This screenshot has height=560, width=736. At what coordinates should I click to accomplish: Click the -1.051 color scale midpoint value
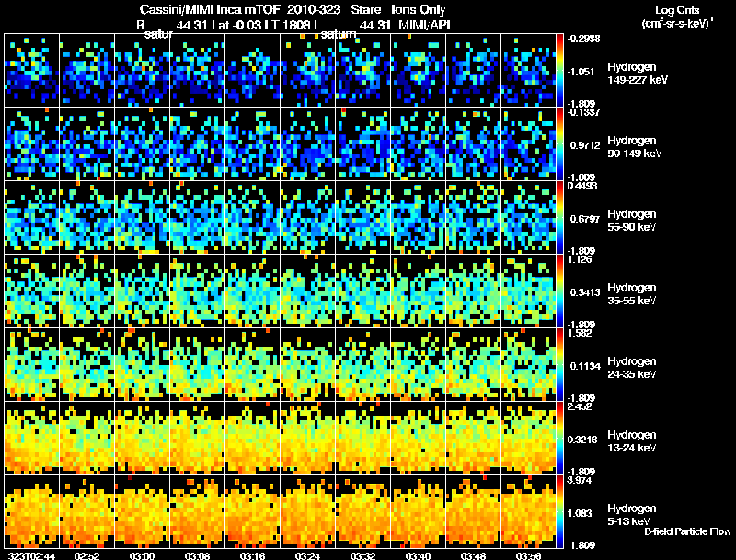581,72
